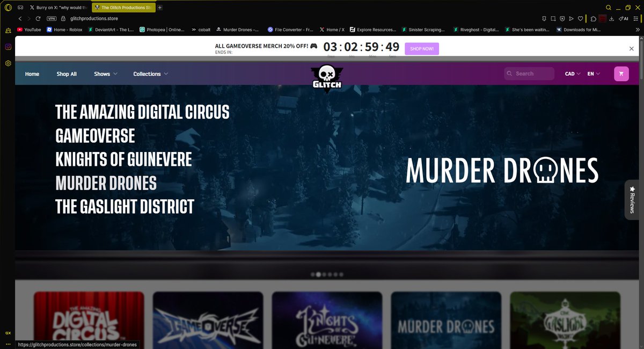Select Murder Drones in hero list
Image resolution: width=644 pixels, height=349 pixels.
(x=106, y=183)
